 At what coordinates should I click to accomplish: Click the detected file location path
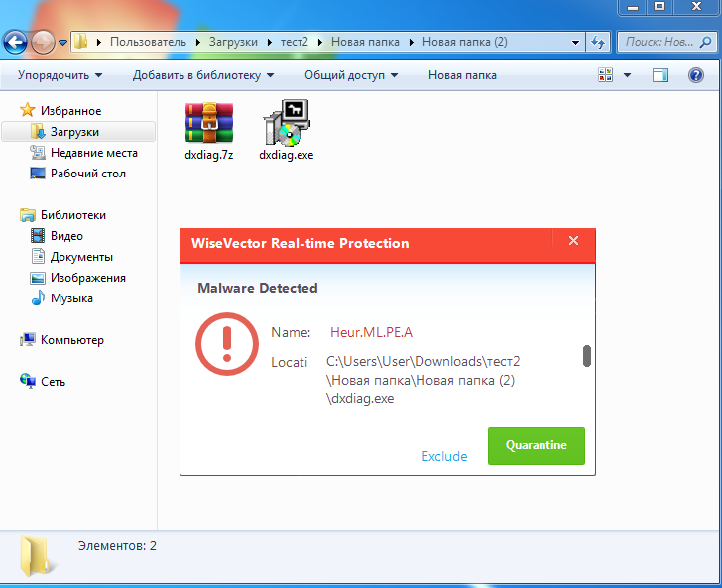click(x=422, y=380)
